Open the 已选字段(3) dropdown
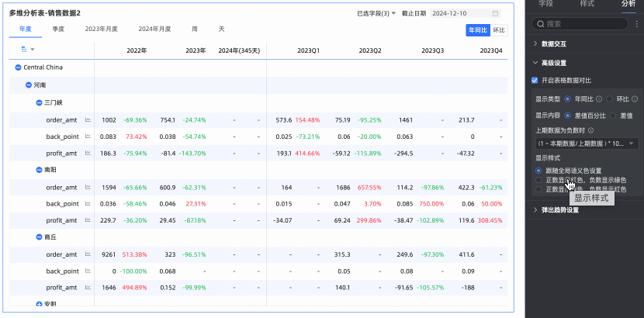Screen dimensions: 644x318 click(376, 13)
